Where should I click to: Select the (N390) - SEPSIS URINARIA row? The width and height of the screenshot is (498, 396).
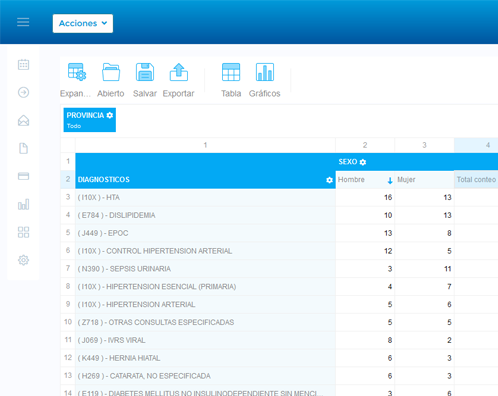point(205,269)
